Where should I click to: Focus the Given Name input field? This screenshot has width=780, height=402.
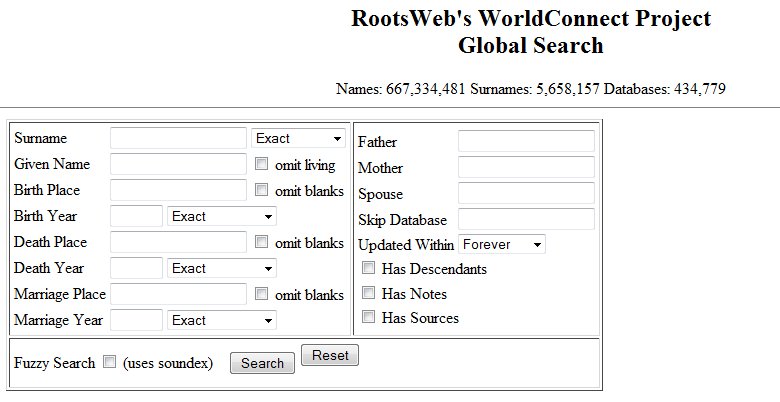(178, 164)
